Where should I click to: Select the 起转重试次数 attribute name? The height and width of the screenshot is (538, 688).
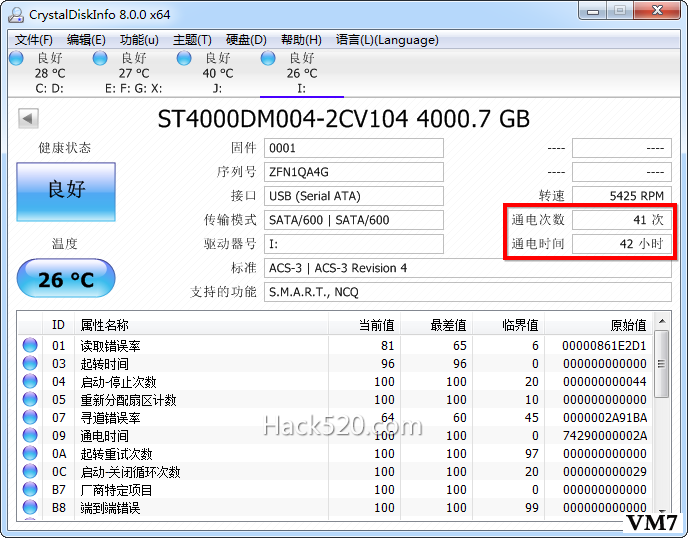tap(116, 454)
